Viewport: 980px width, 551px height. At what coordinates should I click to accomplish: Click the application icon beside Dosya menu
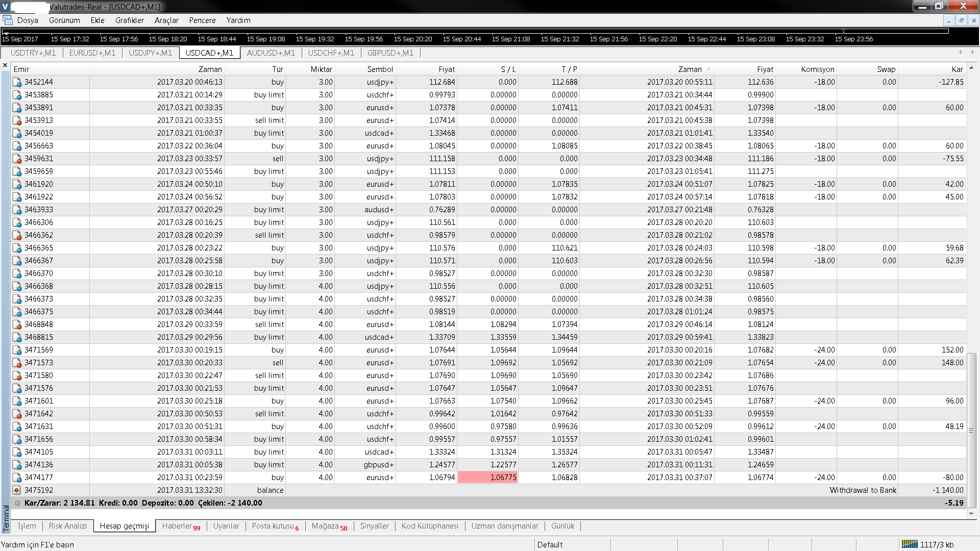point(8,20)
